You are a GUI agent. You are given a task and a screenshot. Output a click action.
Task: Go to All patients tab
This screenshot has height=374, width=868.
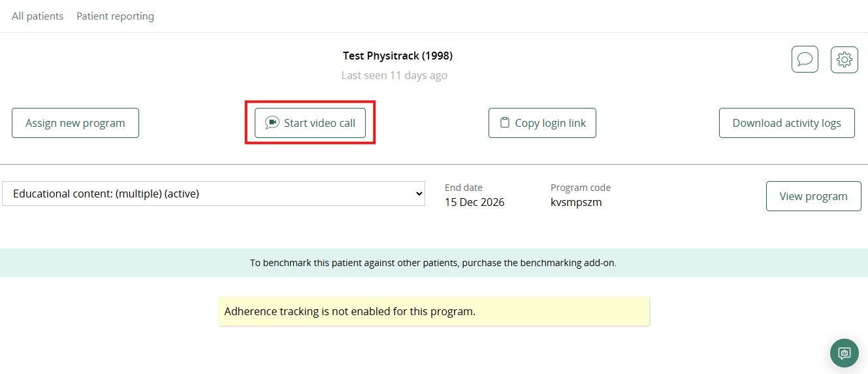pos(38,16)
